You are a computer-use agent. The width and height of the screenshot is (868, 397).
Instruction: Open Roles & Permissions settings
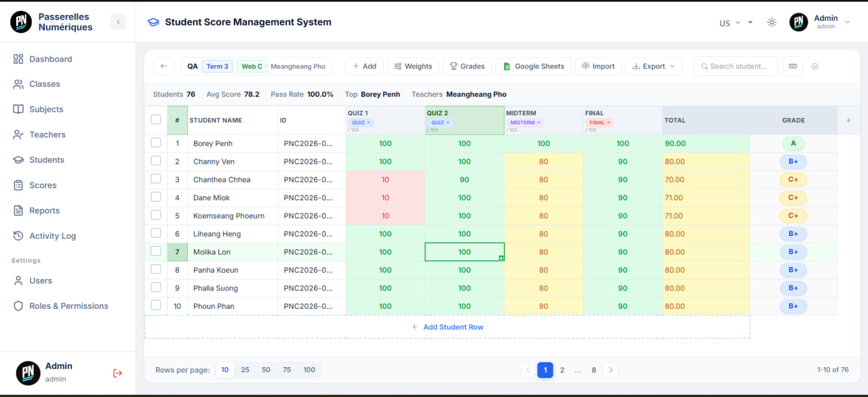pyautogui.click(x=68, y=306)
